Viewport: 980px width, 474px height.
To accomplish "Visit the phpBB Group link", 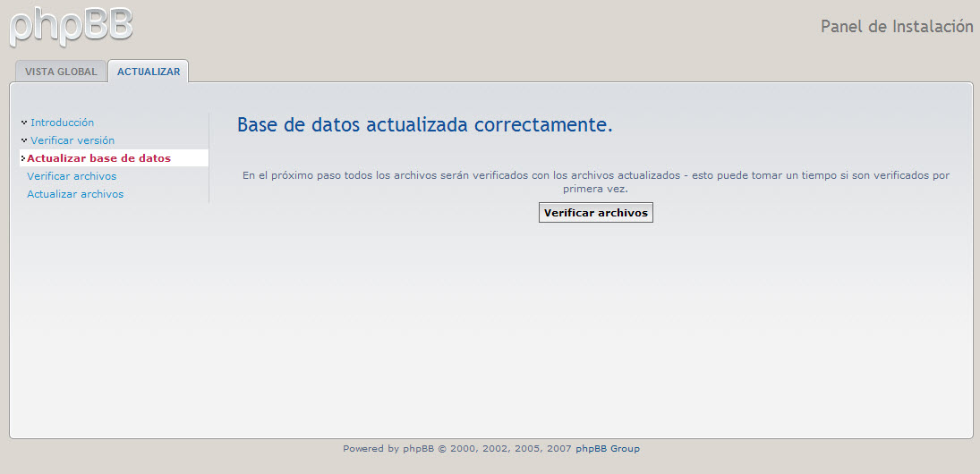I will (x=608, y=448).
